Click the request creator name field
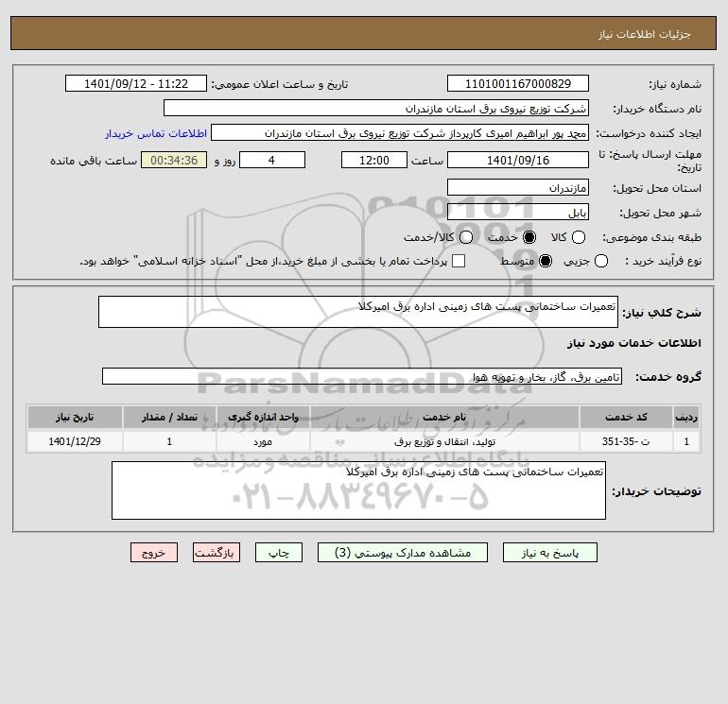The height and width of the screenshot is (704, 728). (400, 132)
